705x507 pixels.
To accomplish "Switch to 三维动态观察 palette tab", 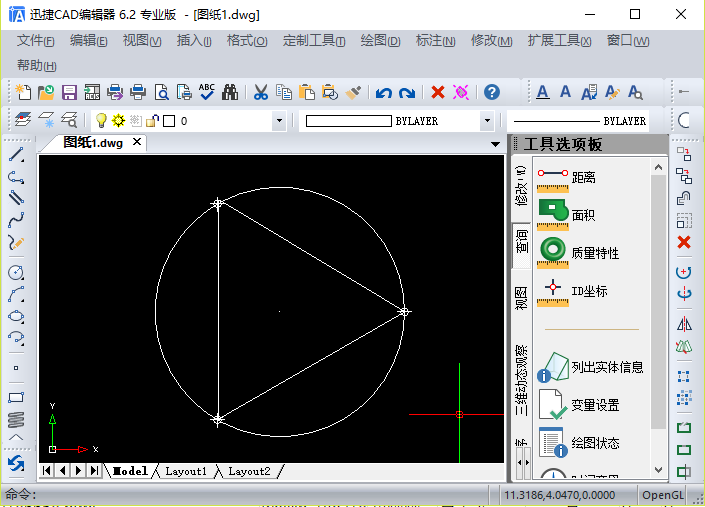I will tap(521, 380).
